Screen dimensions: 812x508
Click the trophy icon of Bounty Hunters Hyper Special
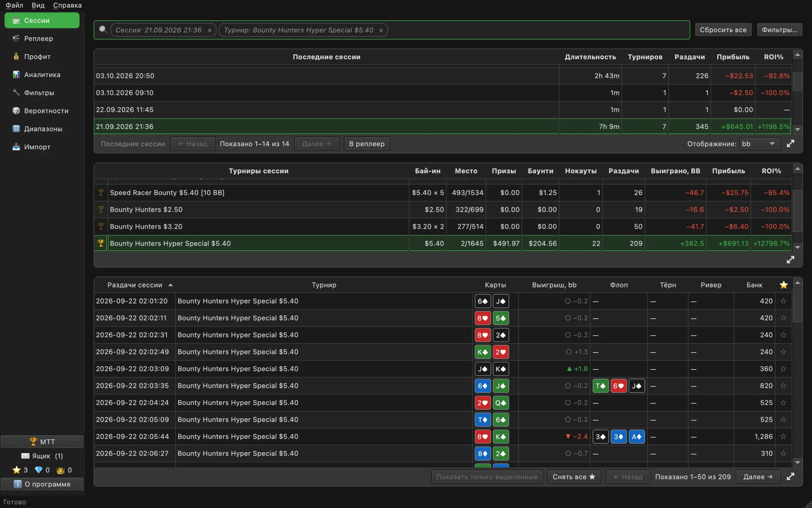101,243
